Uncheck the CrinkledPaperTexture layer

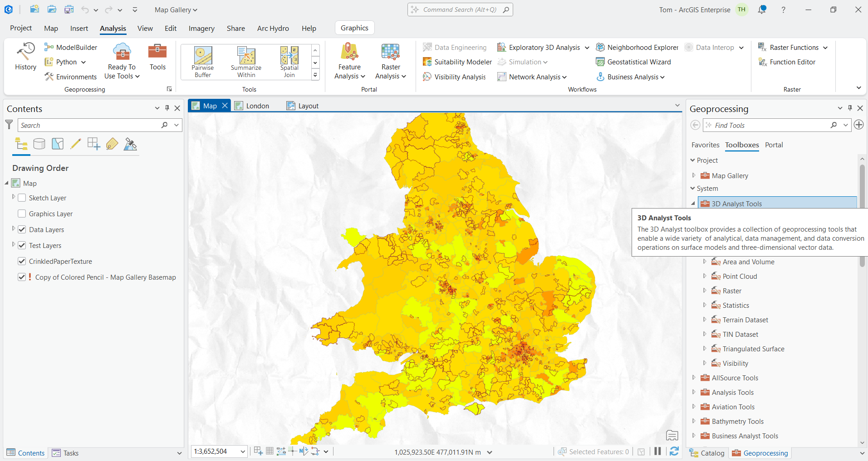point(22,261)
